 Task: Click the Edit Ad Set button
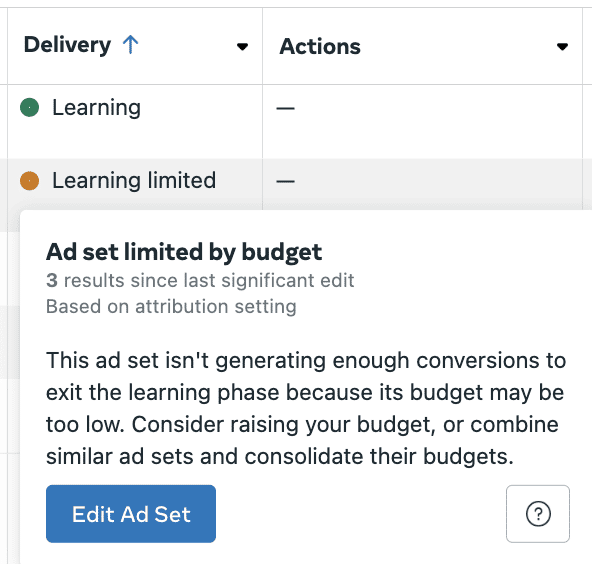(x=131, y=514)
